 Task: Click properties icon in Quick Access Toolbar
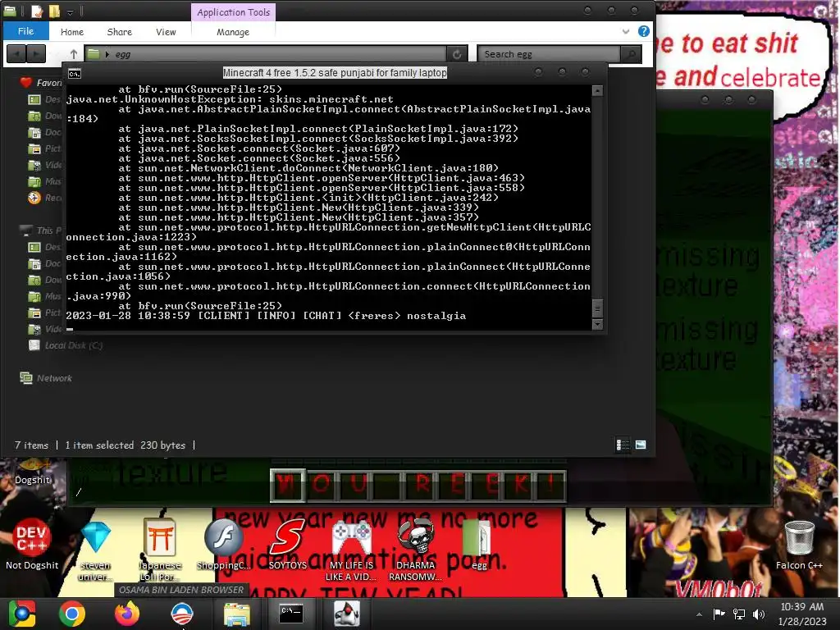point(37,11)
